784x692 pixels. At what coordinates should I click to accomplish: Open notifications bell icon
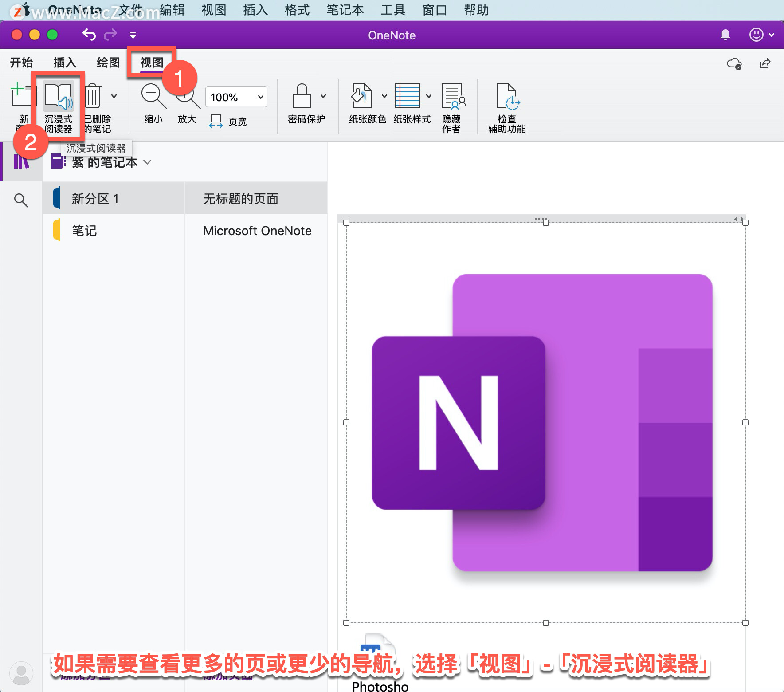tap(725, 35)
